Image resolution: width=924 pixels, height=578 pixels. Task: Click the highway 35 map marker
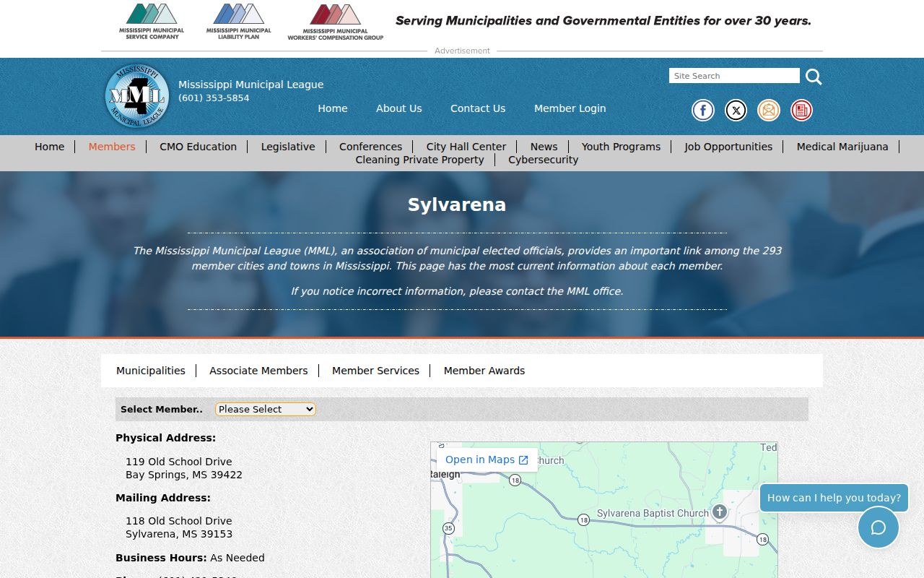(x=449, y=528)
